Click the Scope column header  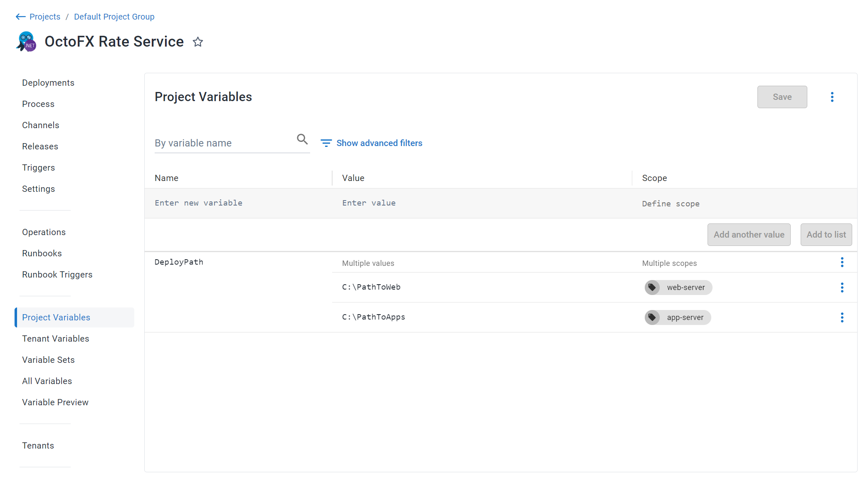[654, 178]
